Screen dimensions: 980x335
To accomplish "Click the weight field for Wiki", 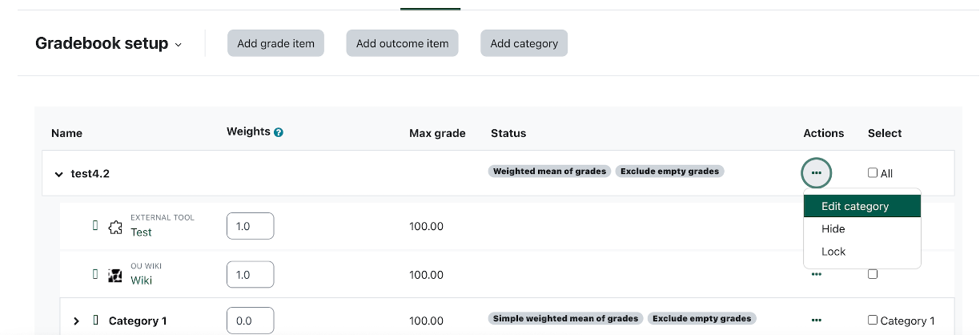I will coord(251,274).
